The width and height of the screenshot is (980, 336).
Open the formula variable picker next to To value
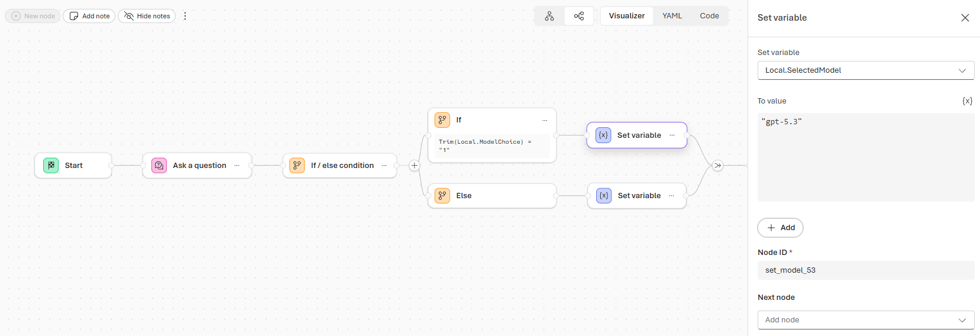click(967, 101)
